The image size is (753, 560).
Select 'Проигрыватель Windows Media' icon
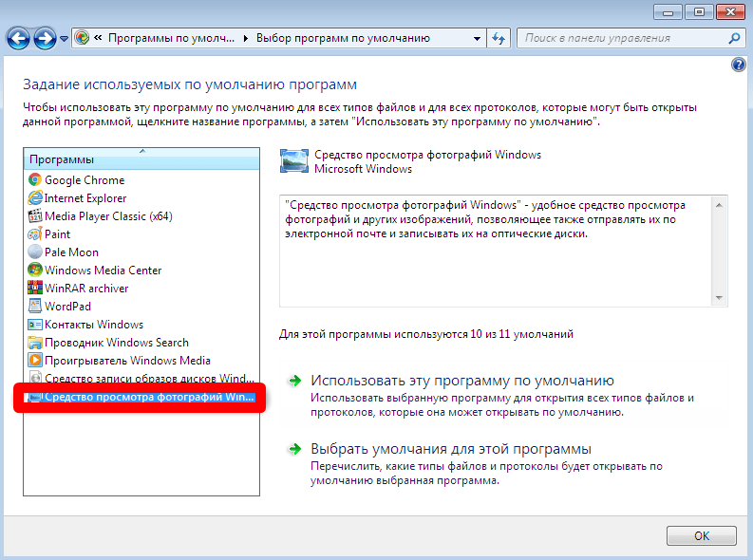point(34,361)
